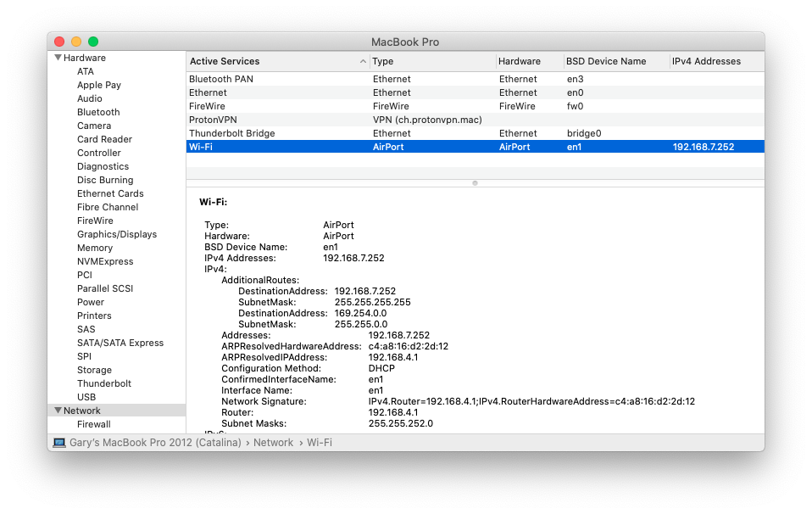
Task: Click Wi-Fi in the path bar
Action: coord(320,443)
